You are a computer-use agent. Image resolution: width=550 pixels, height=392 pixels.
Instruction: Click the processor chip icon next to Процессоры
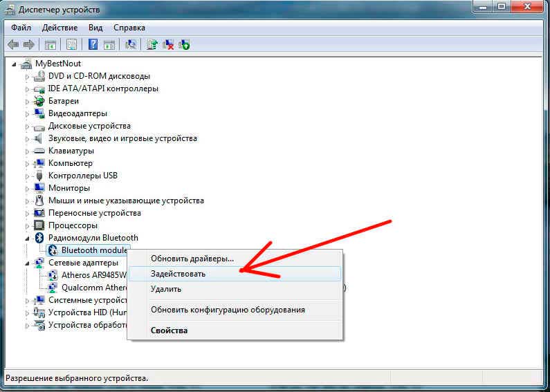[39, 225]
